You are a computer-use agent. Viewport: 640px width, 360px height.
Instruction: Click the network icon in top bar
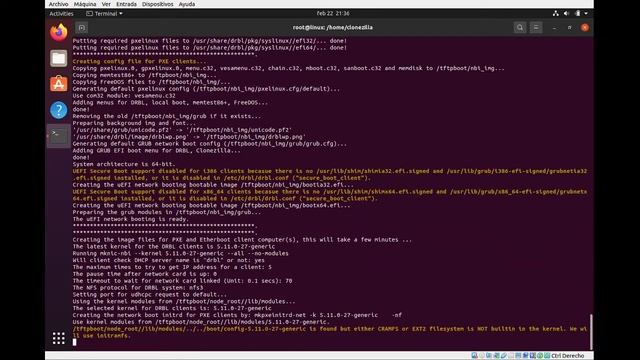(556, 13)
